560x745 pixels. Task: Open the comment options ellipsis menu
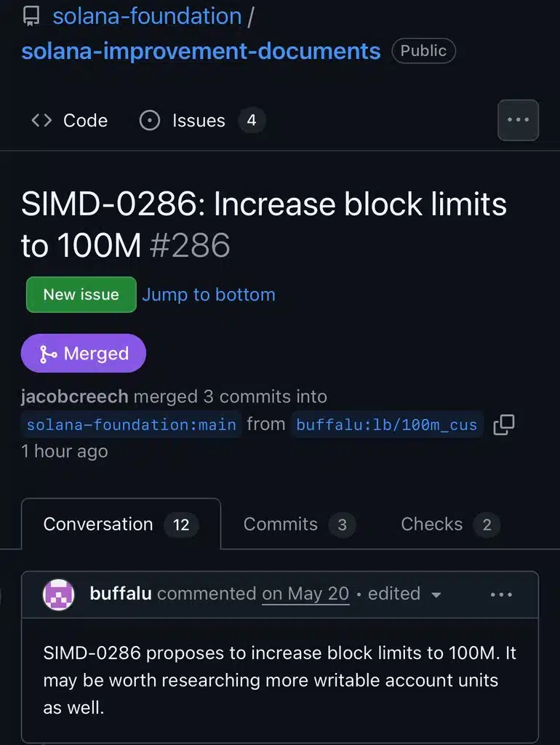[501, 594]
